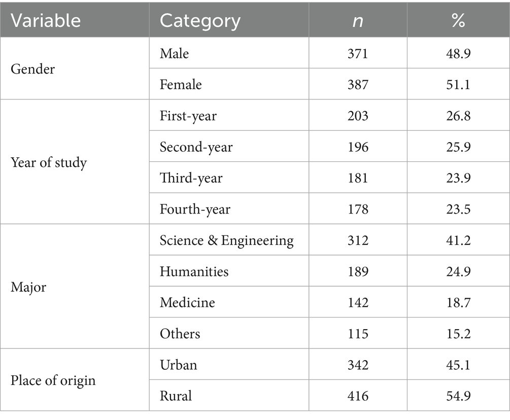
Task: Select the Humanities category cell
Action: (194, 272)
